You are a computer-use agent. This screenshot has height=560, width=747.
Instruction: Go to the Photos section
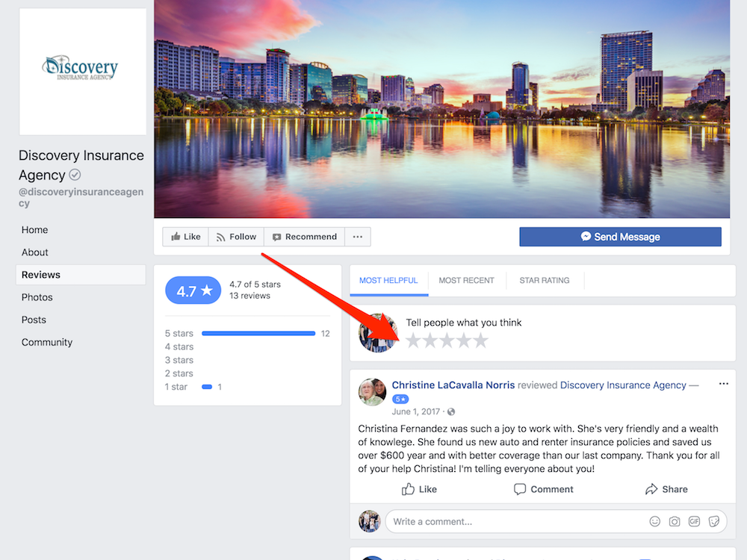pos(37,297)
